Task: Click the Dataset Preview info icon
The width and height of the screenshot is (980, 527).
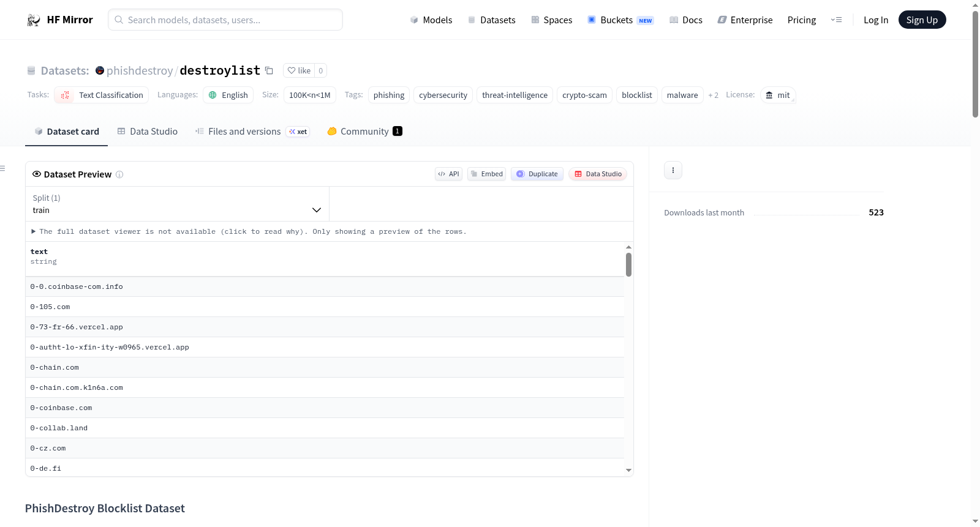Action: pos(119,174)
